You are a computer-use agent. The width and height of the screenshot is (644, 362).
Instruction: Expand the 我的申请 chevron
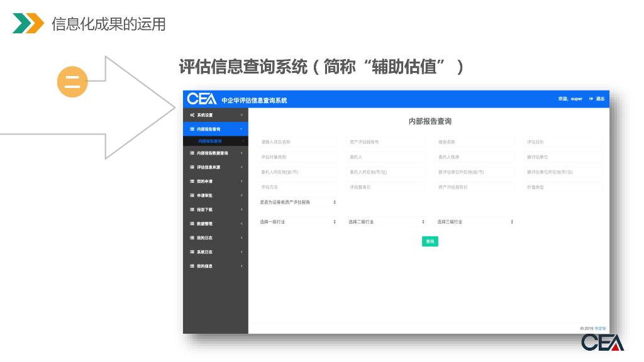(x=241, y=181)
